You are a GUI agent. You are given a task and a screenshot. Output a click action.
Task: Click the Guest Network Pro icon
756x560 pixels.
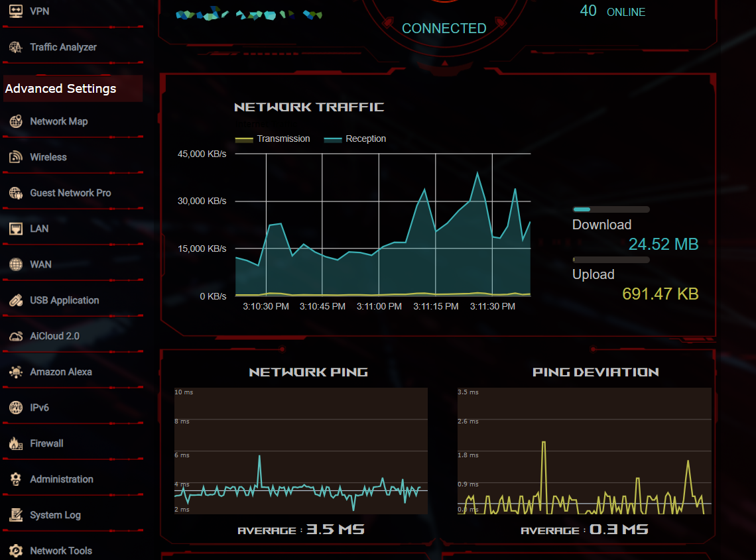[x=16, y=193]
